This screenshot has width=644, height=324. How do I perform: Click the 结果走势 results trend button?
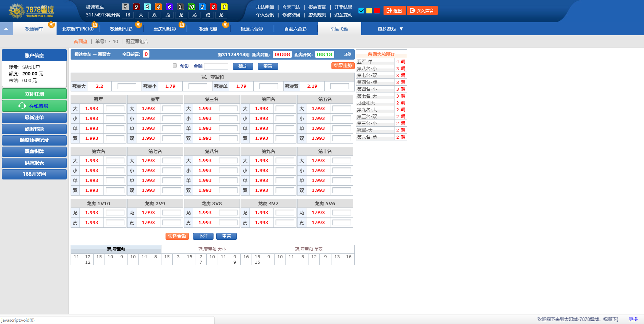pos(343,66)
